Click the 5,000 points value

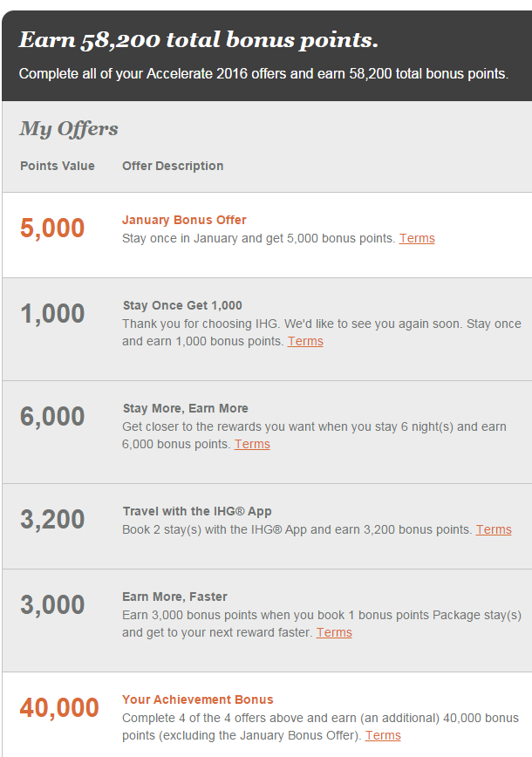tap(52, 228)
